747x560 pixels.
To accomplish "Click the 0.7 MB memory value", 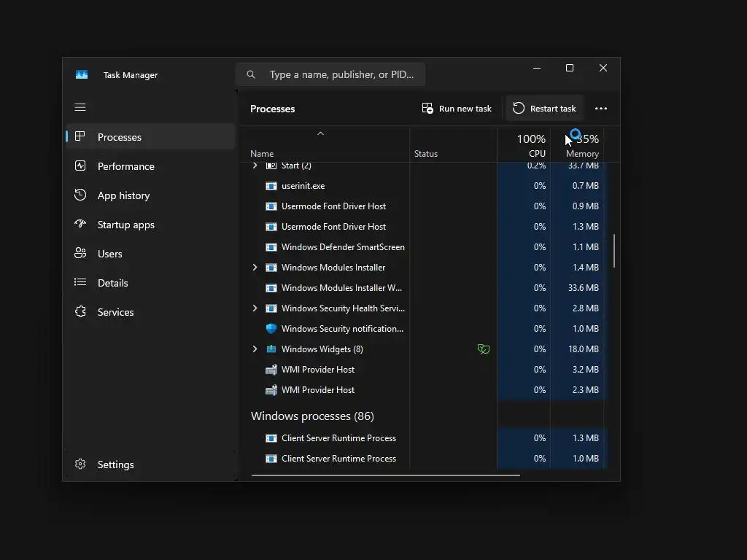I will (x=586, y=186).
